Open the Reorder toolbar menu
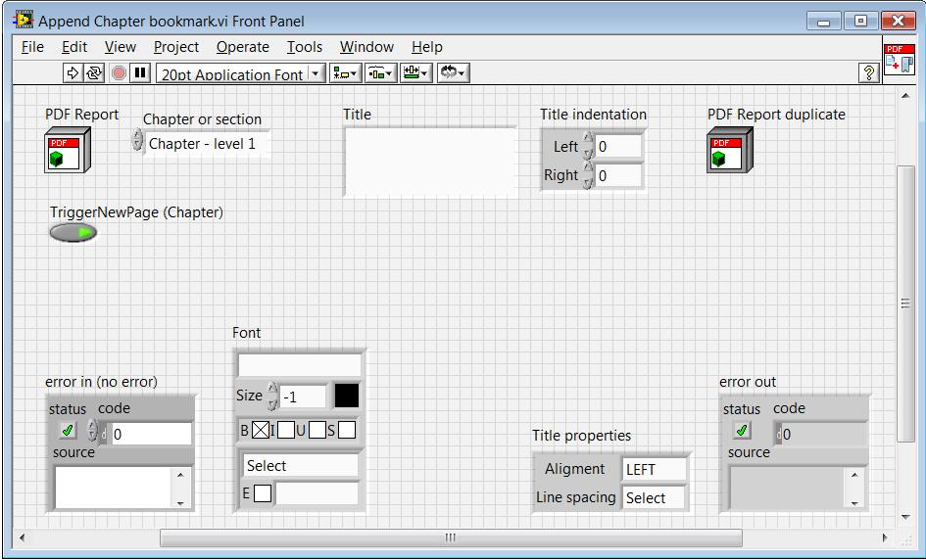This screenshot has height=560, width=926. point(452,73)
